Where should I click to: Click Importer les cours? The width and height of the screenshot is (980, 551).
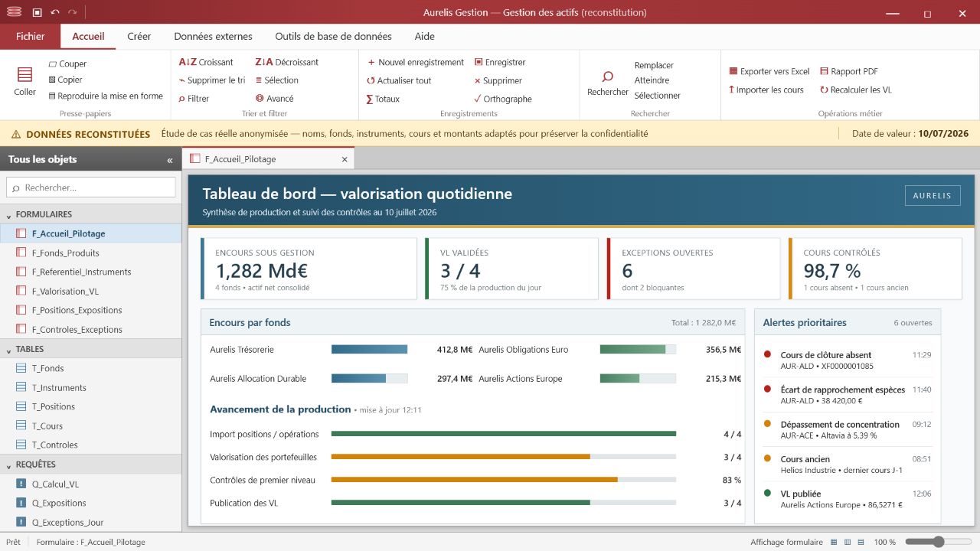tap(766, 90)
